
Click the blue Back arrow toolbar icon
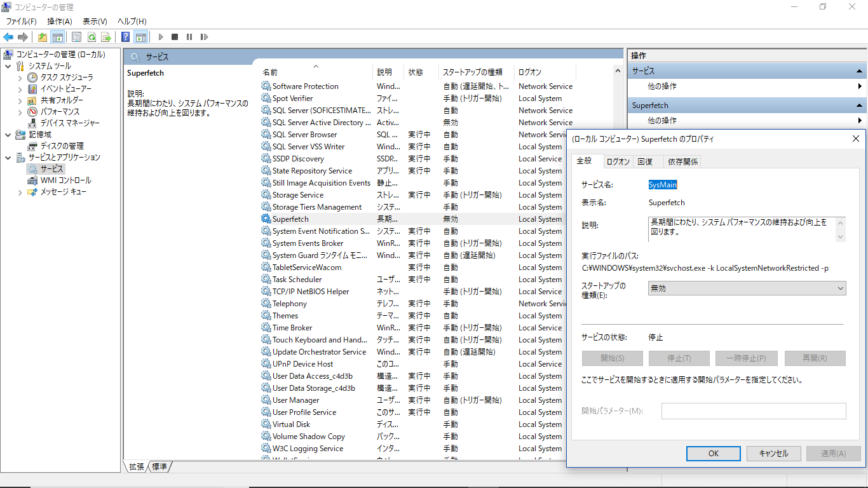click(8, 37)
